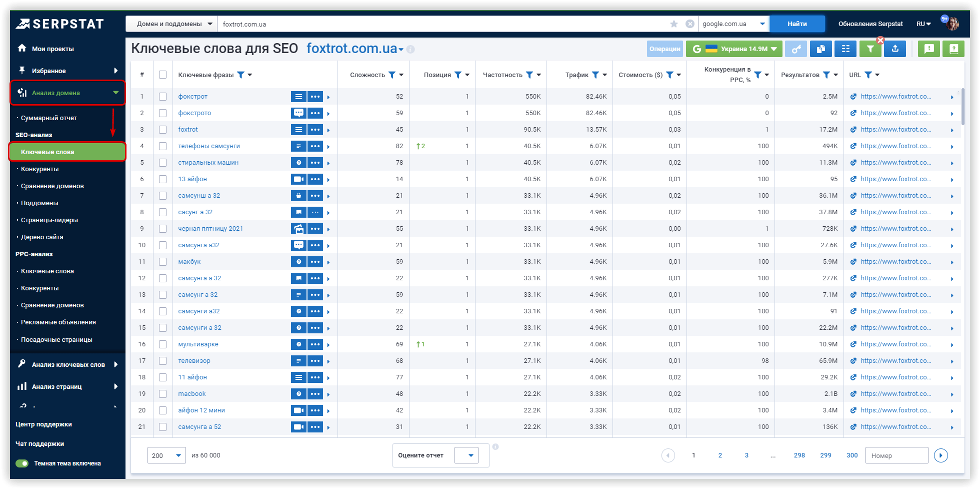
Task: Select the checkbox for мультиварке
Action: click(x=162, y=344)
